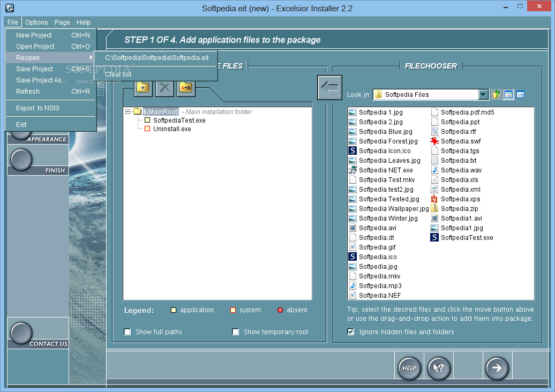The height and width of the screenshot is (392, 555).
Task: Enable Show temporary root checkbox
Action: click(x=235, y=332)
